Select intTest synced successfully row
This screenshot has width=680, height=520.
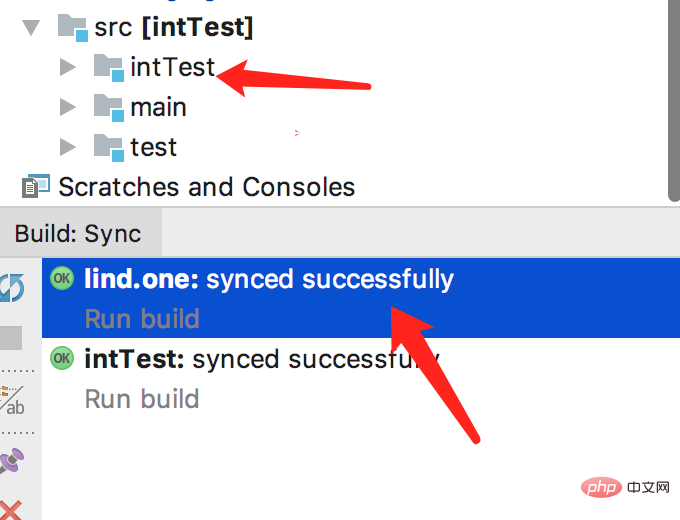tap(361, 378)
